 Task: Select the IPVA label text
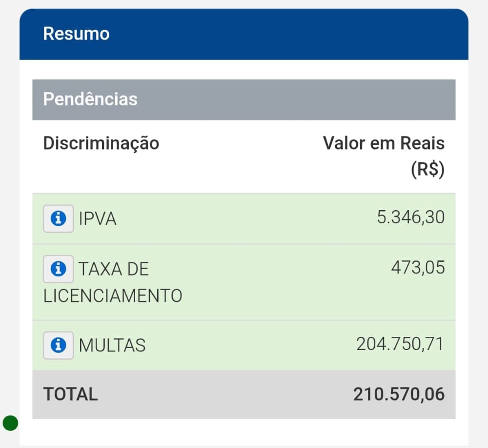pyautogui.click(x=98, y=219)
